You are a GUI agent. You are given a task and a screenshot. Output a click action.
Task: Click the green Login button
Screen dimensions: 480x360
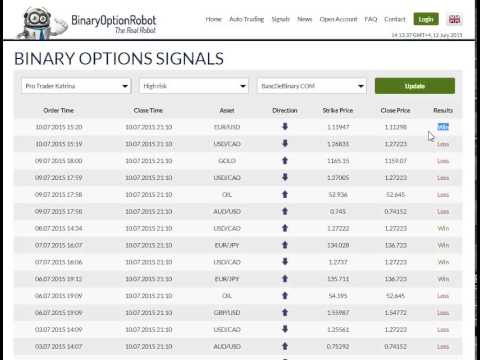[x=426, y=19]
